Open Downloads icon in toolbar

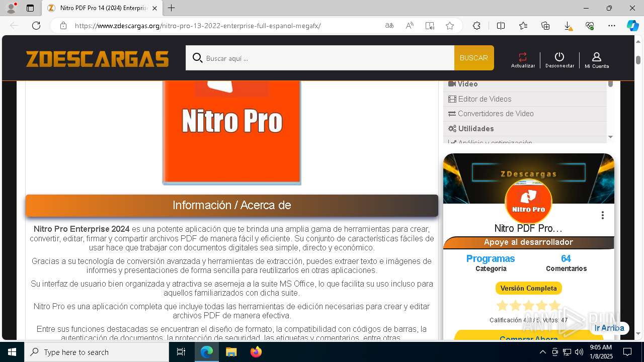568,26
